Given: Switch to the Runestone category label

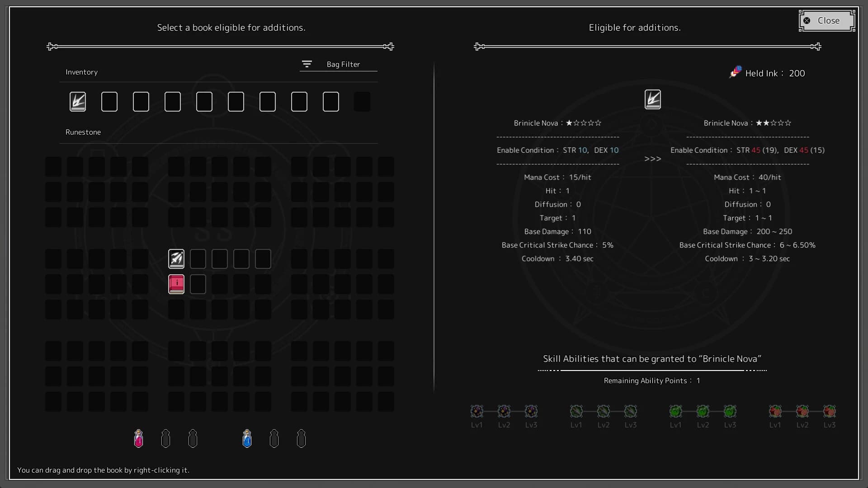Looking at the screenshot, I should point(83,132).
